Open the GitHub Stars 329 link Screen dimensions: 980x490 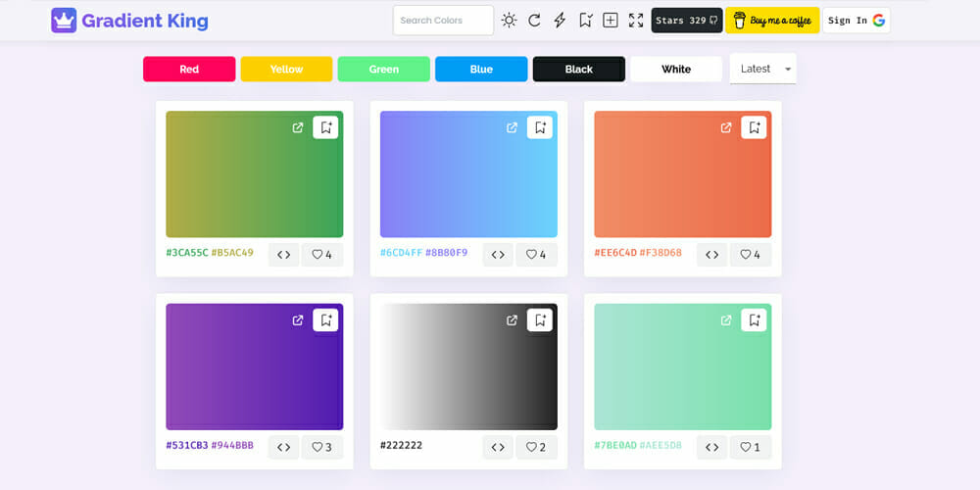(686, 21)
